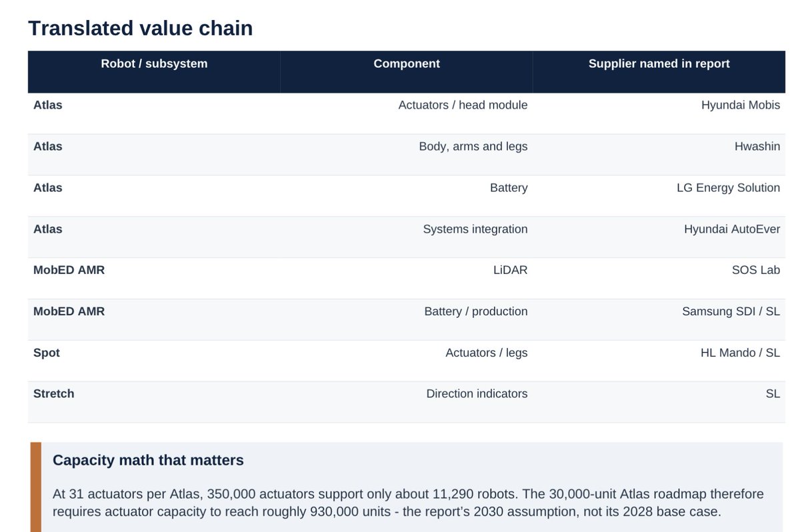Select the LiDAR component cell

point(511,271)
